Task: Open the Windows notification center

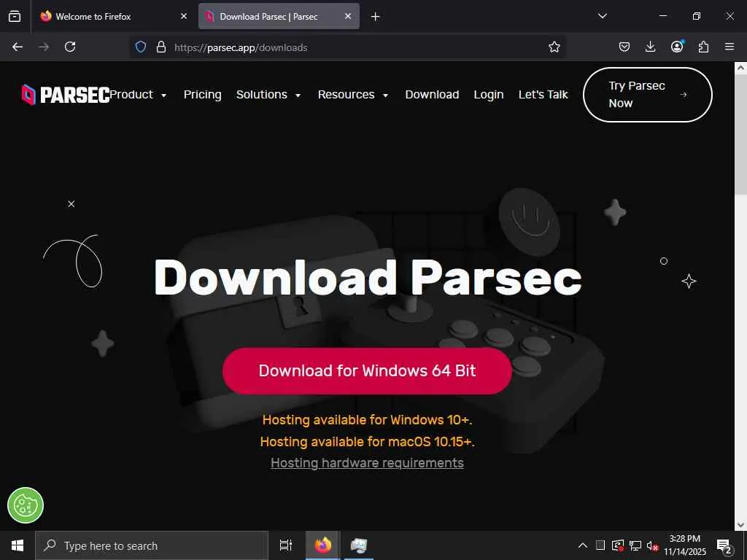Action: pos(724,546)
